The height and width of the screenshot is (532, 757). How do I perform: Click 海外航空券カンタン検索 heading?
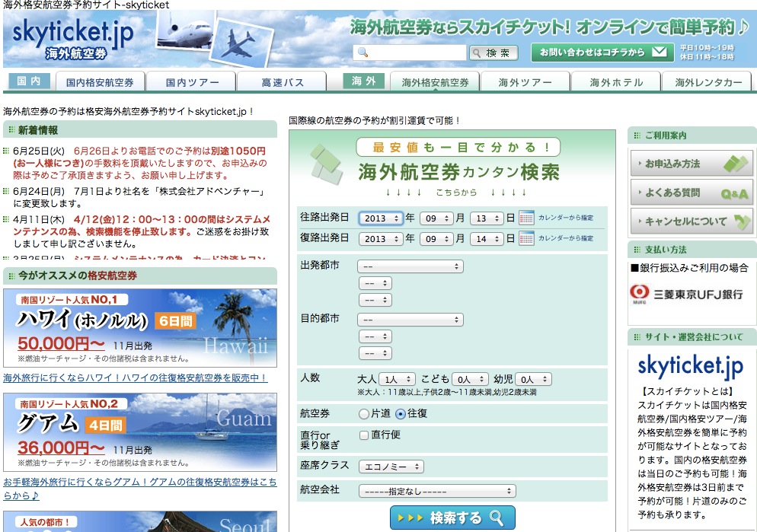pos(458,172)
